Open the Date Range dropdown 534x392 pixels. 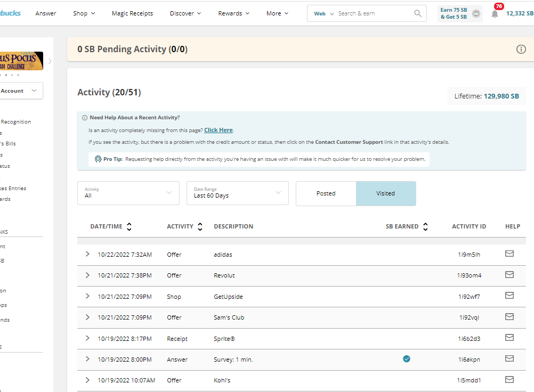pos(237,193)
